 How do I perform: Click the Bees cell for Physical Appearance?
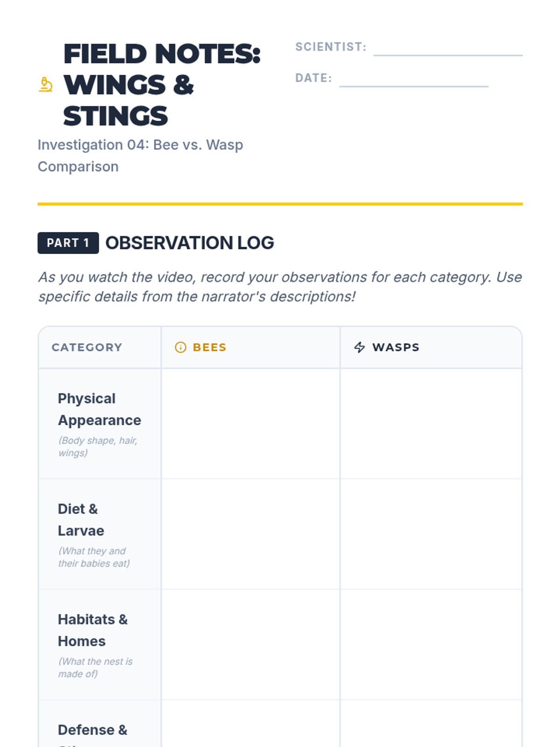point(251,423)
